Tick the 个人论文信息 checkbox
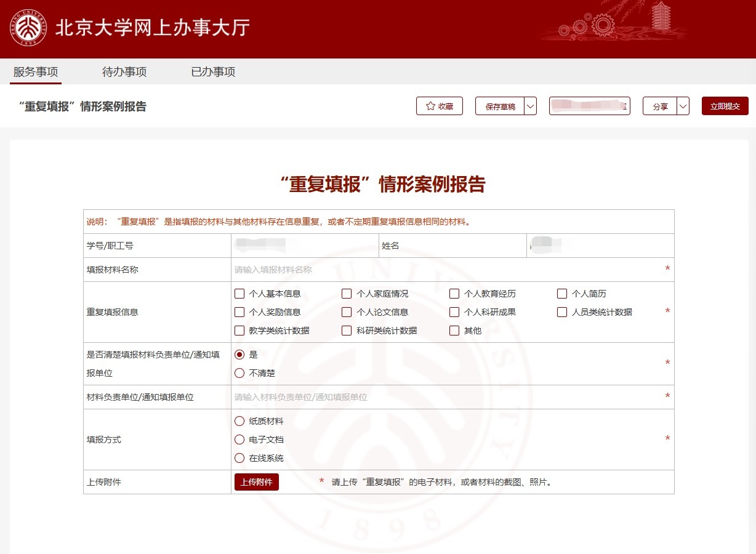 click(347, 313)
